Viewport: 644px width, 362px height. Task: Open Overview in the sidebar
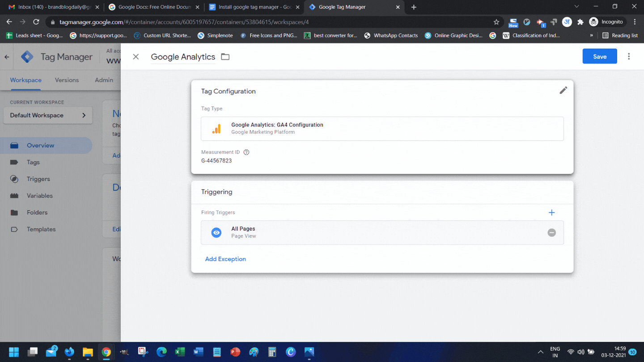point(46,145)
